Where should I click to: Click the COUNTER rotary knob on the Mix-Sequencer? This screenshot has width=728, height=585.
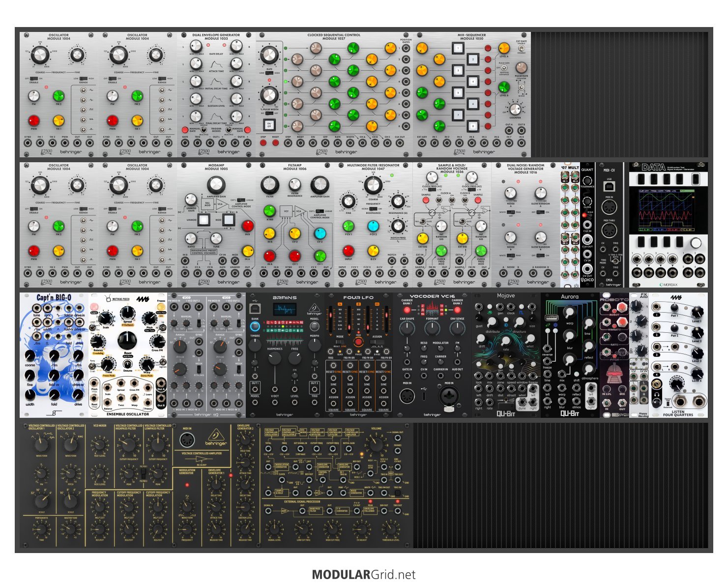click(x=515, y=109)
